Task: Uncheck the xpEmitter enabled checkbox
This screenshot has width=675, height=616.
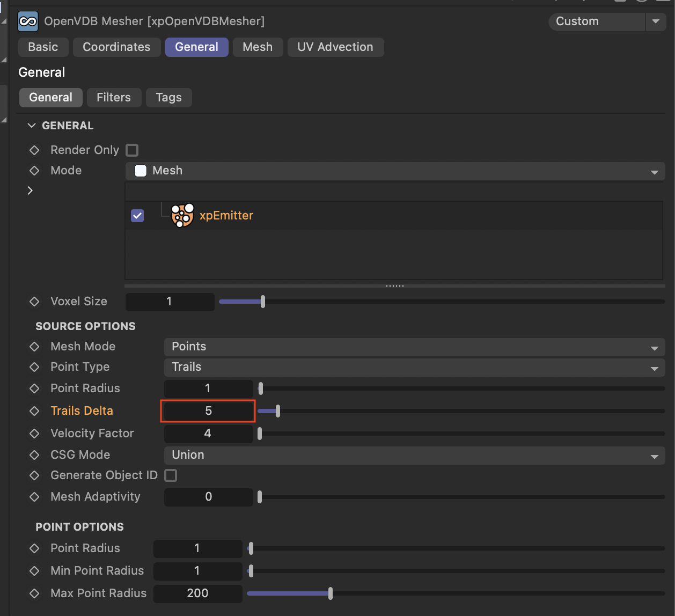Action: (x=137, y=216)
